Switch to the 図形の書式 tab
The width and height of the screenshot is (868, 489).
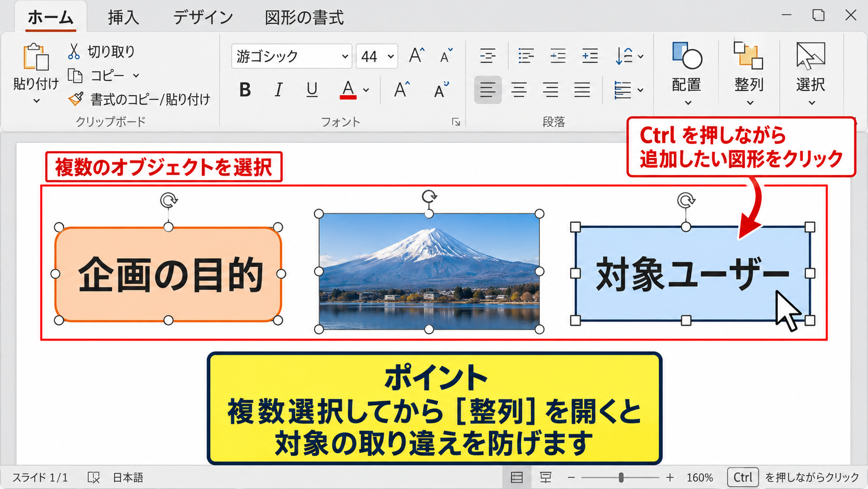(x=304, y=17)
